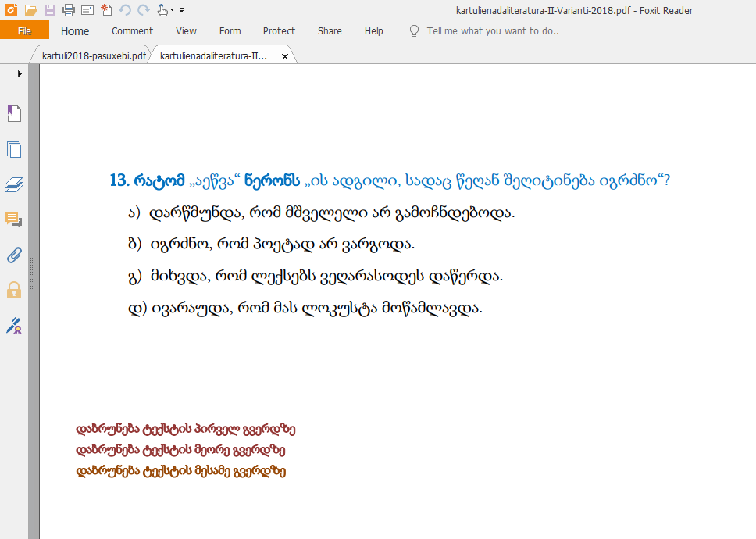The image size is (756, 539).
Task: Click answer გ) მიხვდა, რომ ლექსებს
Action: 316,277
